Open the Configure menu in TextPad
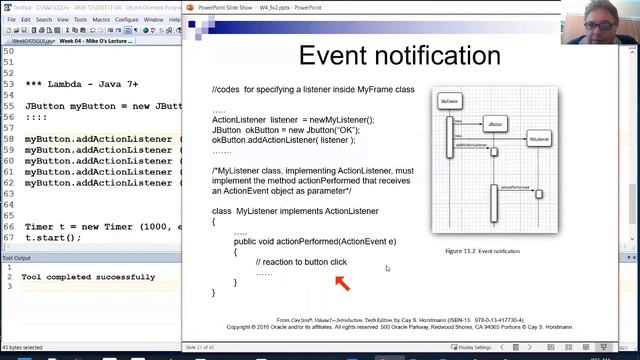Viewport: 640px width, 360px height. click(127, 20)
